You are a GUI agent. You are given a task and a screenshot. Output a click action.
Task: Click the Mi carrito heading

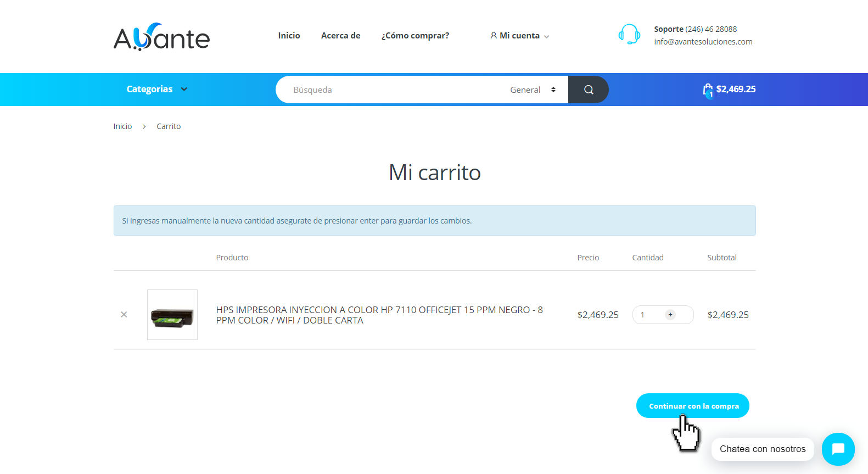(435, 172)
